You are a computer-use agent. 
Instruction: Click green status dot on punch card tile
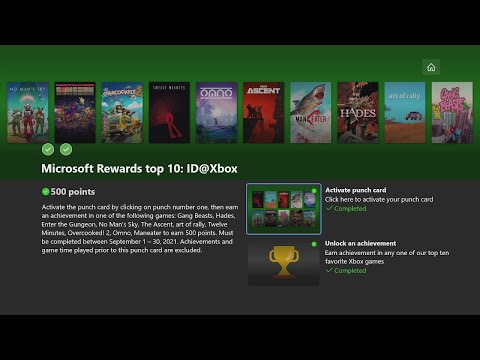[x=314, y=191]
